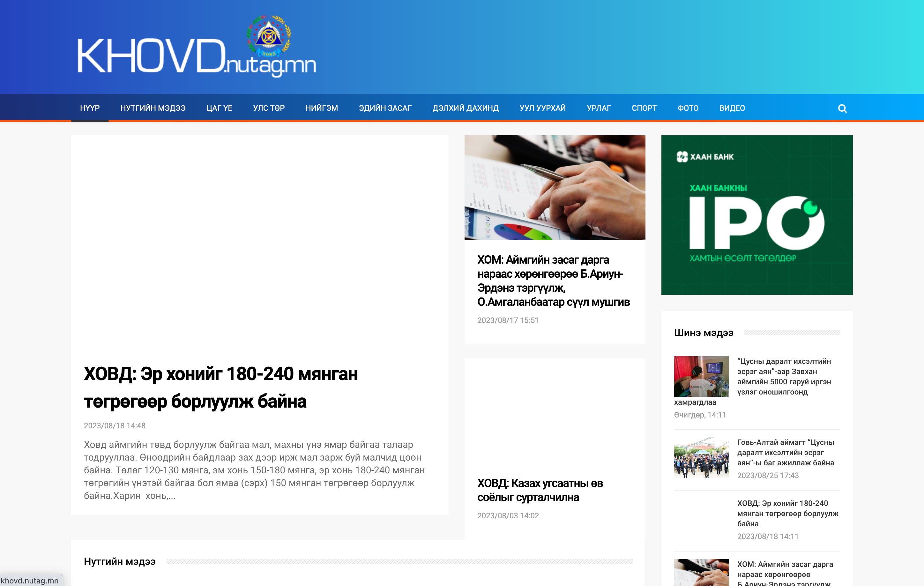
Task: Open the Хаан Банк IPO banner
Action: pyautogui.click(x=757, y=215)
